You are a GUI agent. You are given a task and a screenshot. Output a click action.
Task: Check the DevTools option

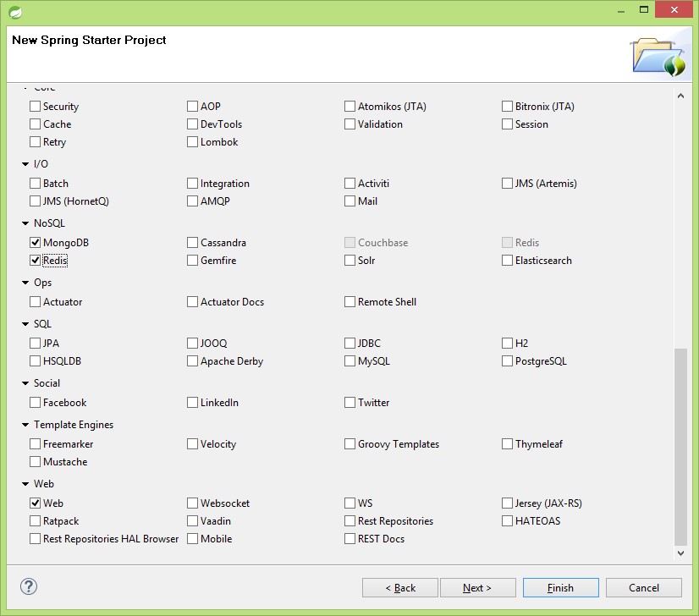click(x=192, y=124)
